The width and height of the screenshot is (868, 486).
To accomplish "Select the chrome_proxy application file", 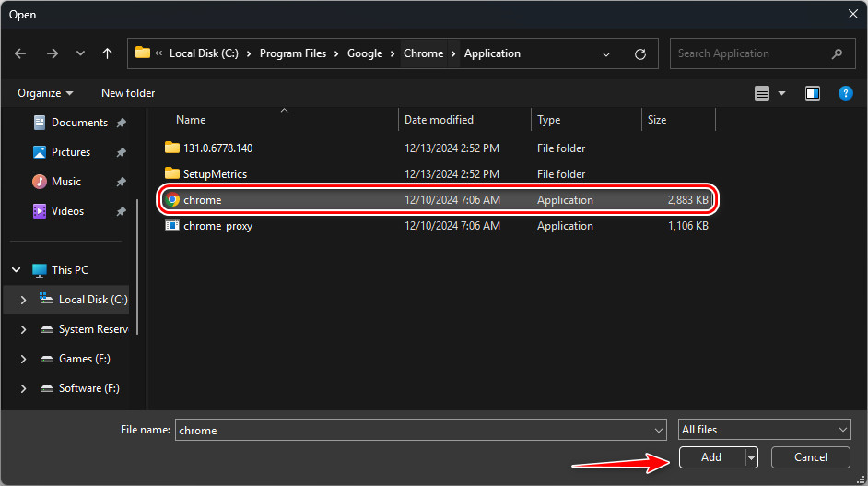I will point(217,226).
